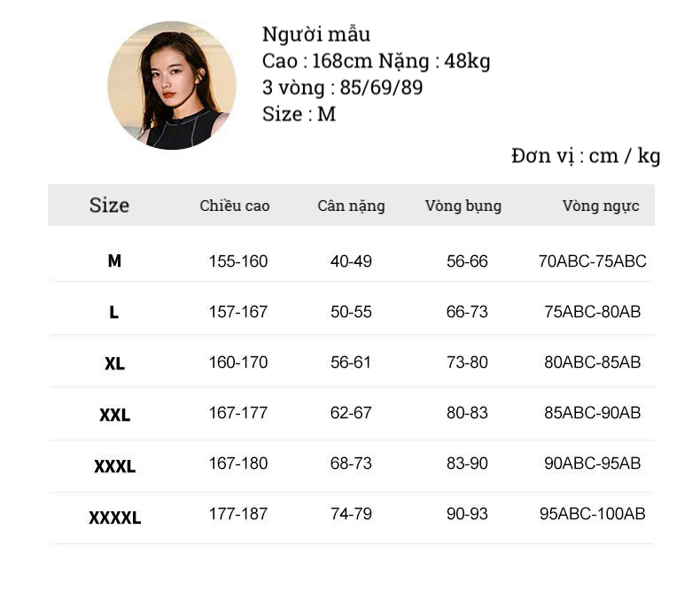Click the model's 3 vòng measurements line
The width and height of the screenshot is (700, 607).
pos(342,88)
